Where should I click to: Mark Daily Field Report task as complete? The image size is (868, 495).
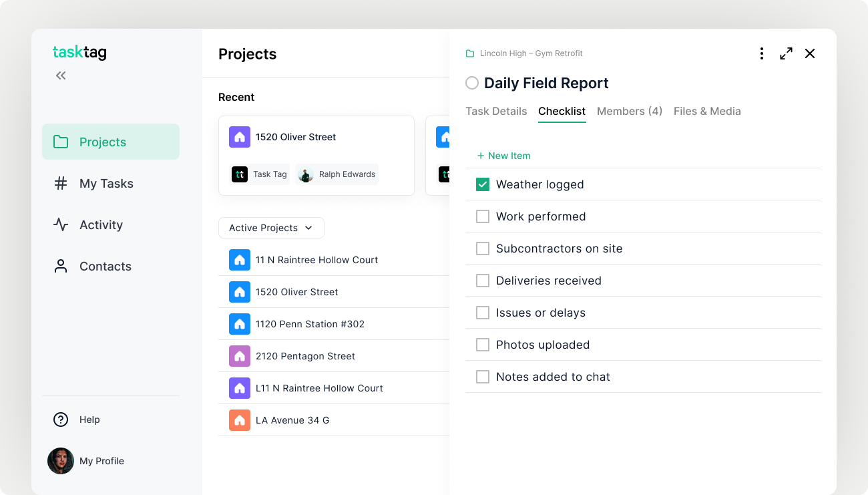pos(472,83)
